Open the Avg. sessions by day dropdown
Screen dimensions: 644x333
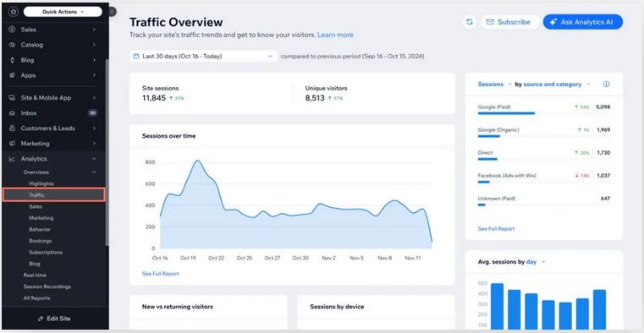pos(536,262)
